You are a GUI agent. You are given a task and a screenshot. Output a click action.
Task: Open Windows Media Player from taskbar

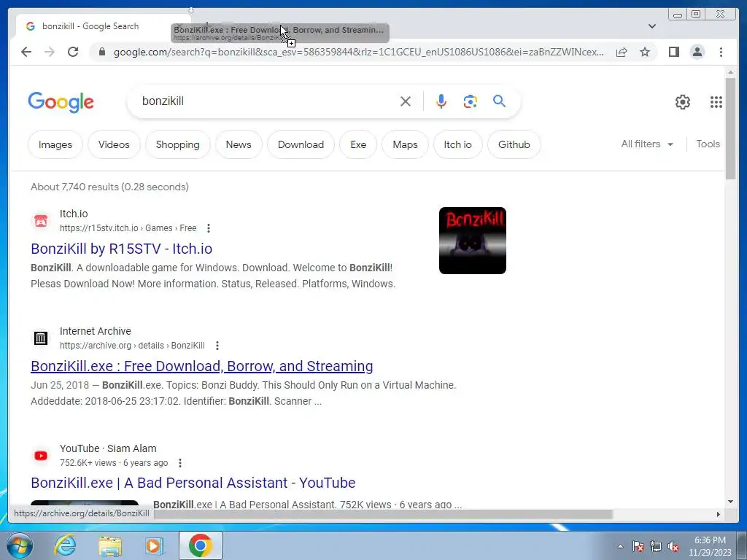coord(154,545)
